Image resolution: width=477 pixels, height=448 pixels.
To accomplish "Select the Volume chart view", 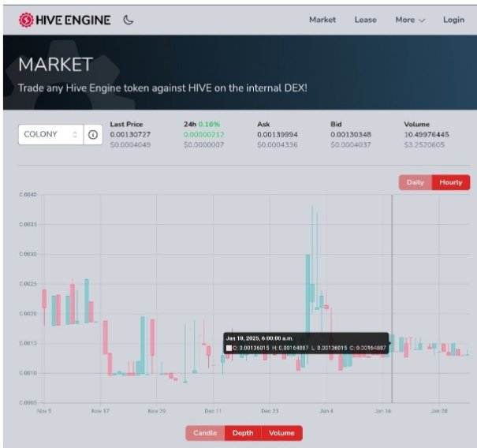I will [281, 433].
